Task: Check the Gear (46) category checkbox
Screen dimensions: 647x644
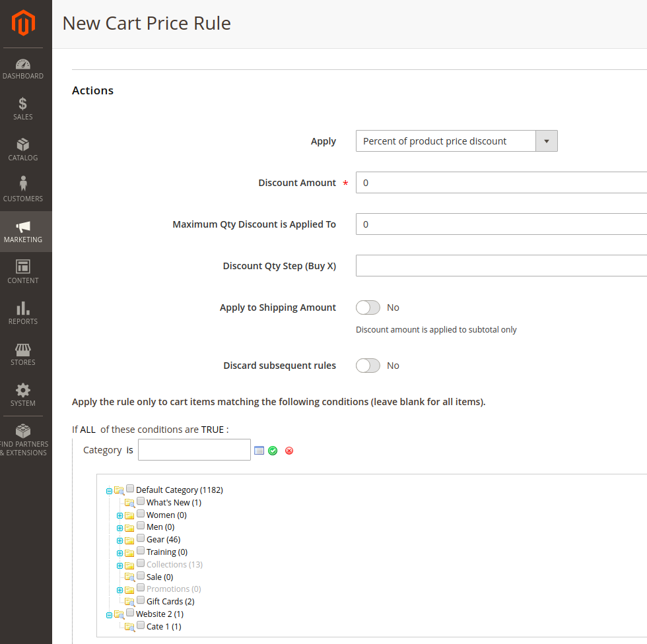Action: (141, 539)
